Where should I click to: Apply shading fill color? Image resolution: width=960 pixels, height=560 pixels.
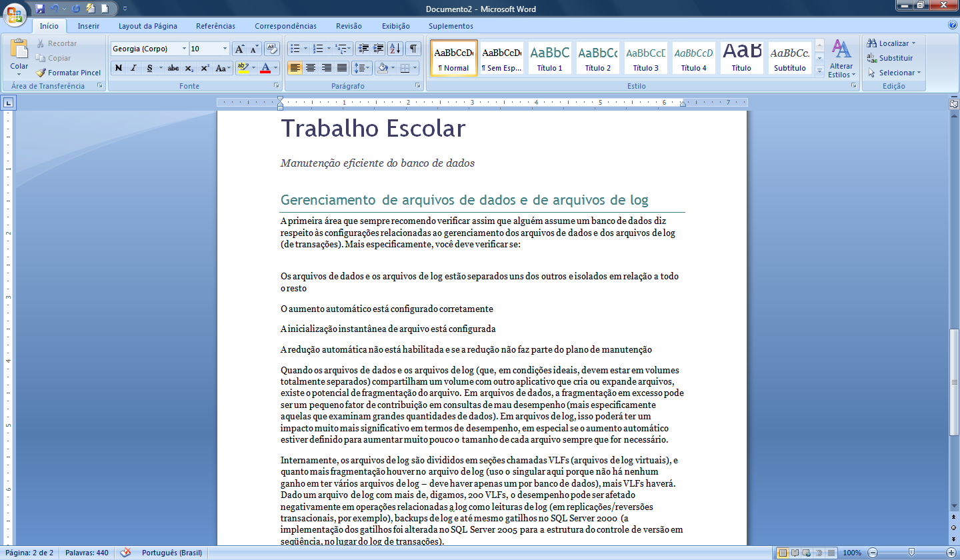tap(382, 68)
